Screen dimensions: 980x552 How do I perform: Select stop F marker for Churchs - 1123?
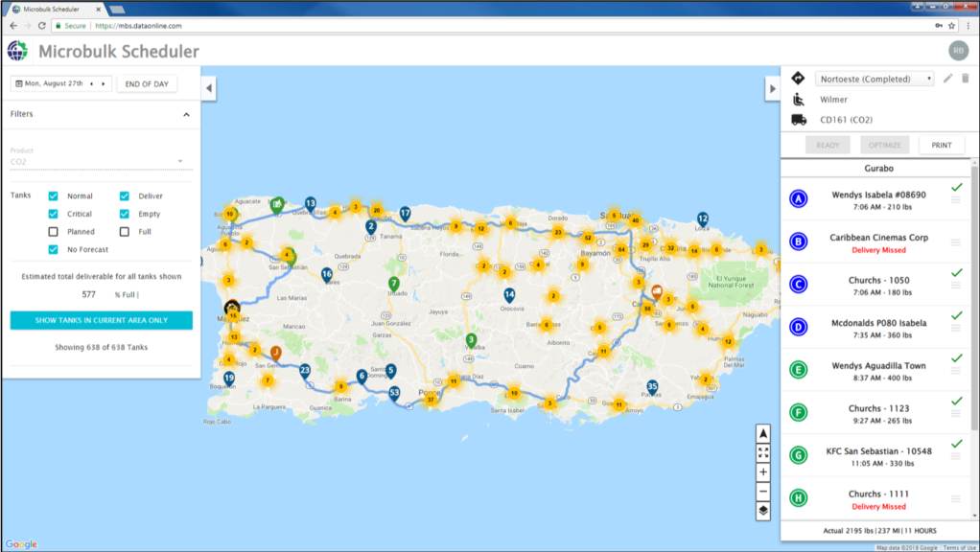[798, 412]
